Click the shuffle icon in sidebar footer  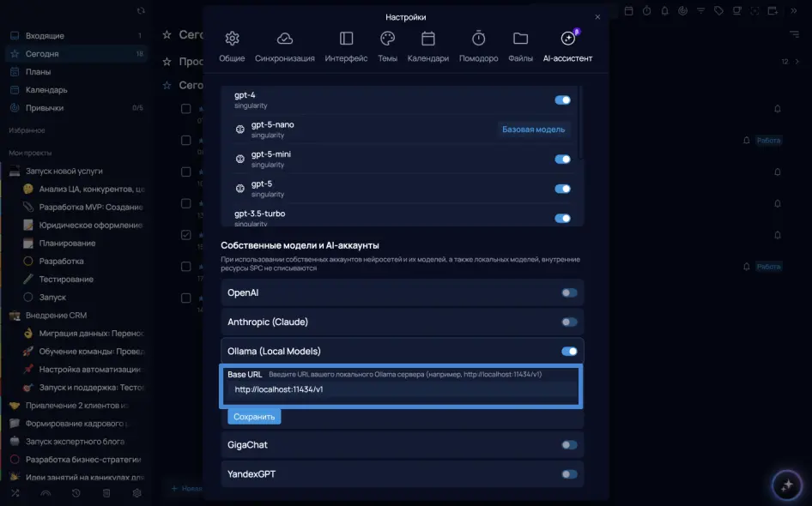coord(15,493)
